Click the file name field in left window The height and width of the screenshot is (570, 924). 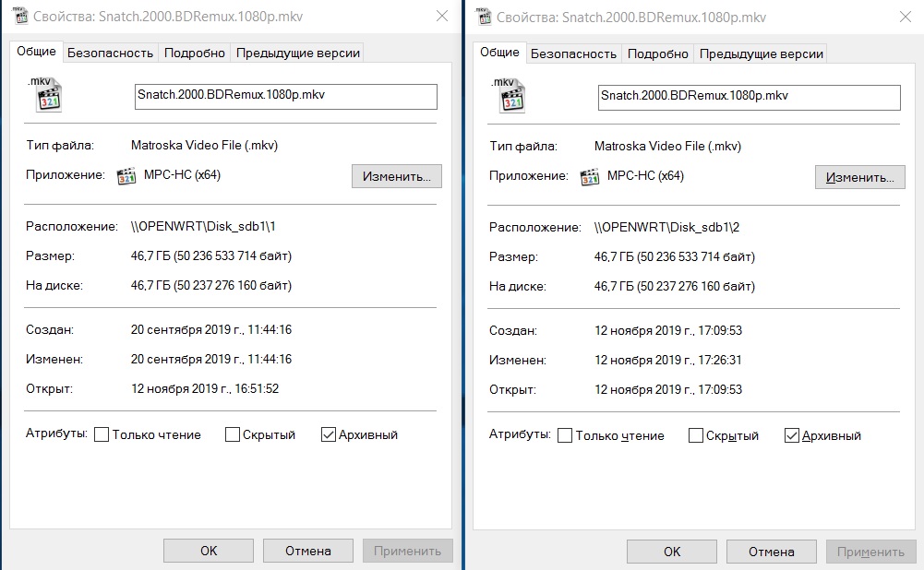pyautogui.click(x=286, y=97)
